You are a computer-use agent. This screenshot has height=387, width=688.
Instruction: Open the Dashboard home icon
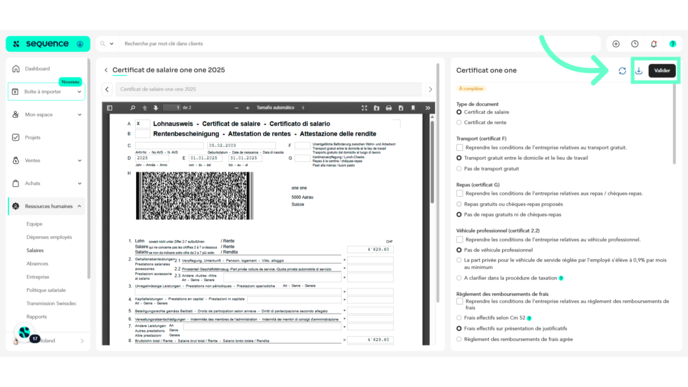16,68
